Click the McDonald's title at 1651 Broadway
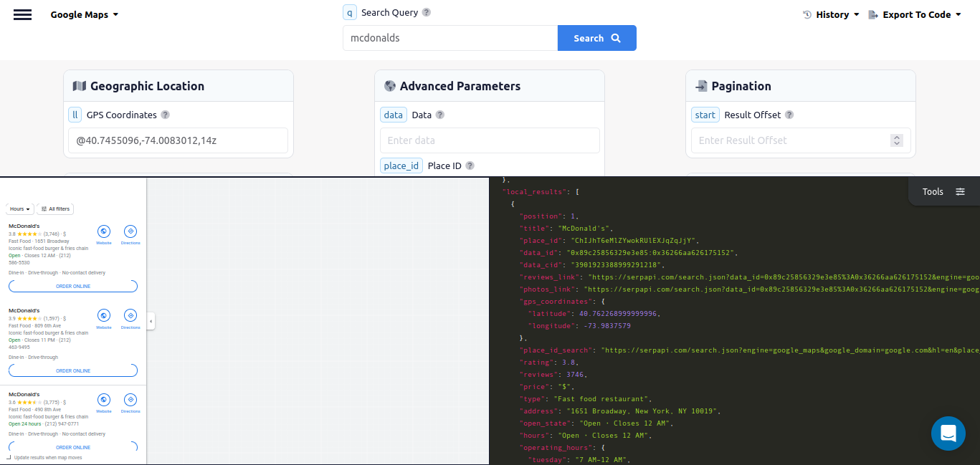The height and width of the screenshot is (465, 980). point(24,226)
